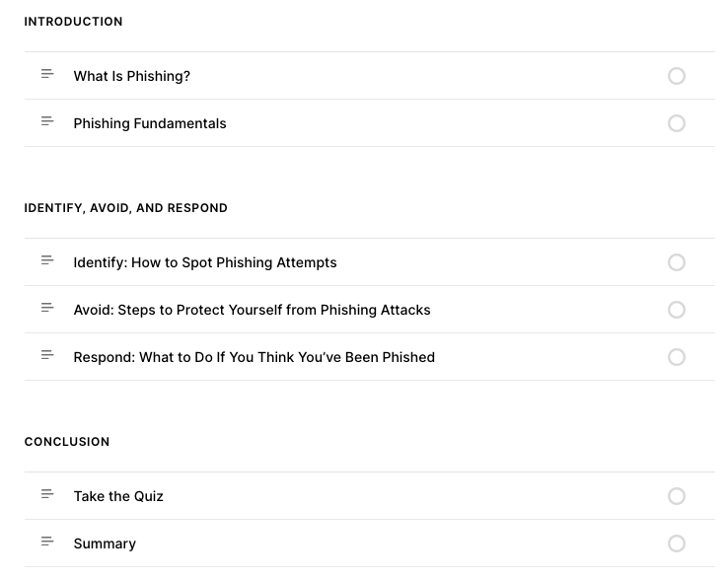Toggle completion circle for Summary

[677, 544]
